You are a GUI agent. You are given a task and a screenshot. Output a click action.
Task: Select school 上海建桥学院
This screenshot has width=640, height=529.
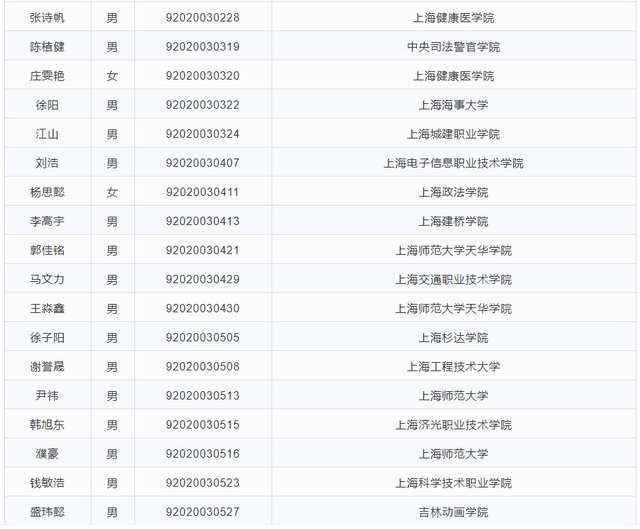tap(453, 221)
